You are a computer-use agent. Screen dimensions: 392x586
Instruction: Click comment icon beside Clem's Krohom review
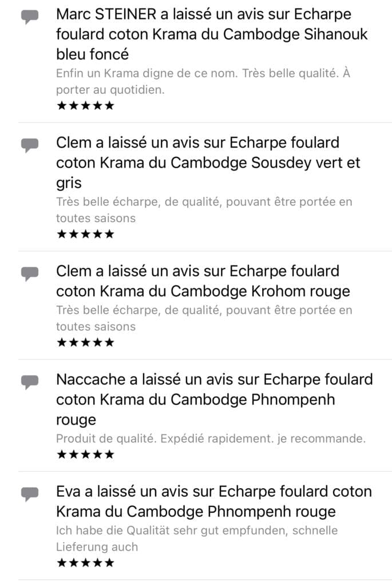pos(30,274)
